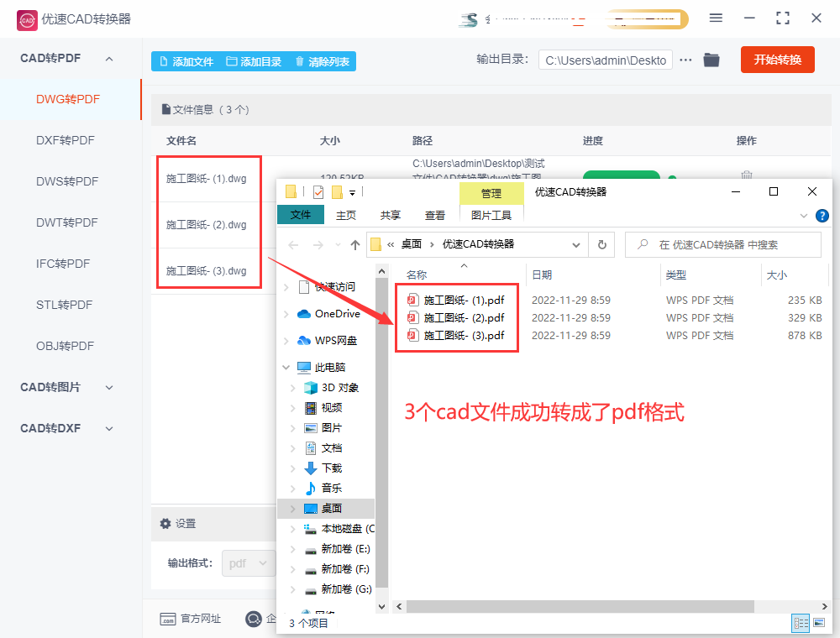840x638 pixels.
Task: Collapse the 此电脑 tree node
Action: [286, 367]
